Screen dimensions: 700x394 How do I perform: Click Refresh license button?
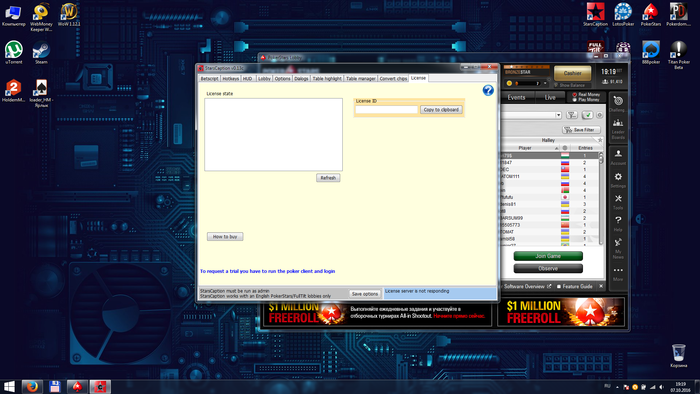point(328,178)
